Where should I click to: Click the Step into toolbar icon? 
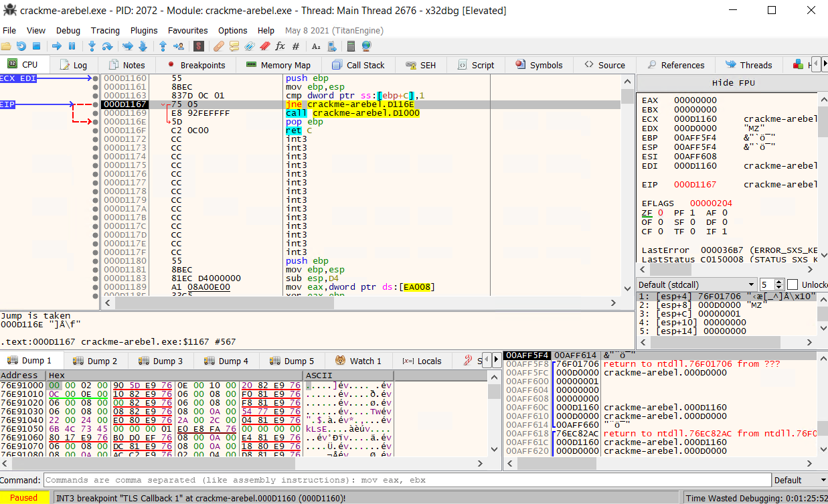tap(92, 46)
